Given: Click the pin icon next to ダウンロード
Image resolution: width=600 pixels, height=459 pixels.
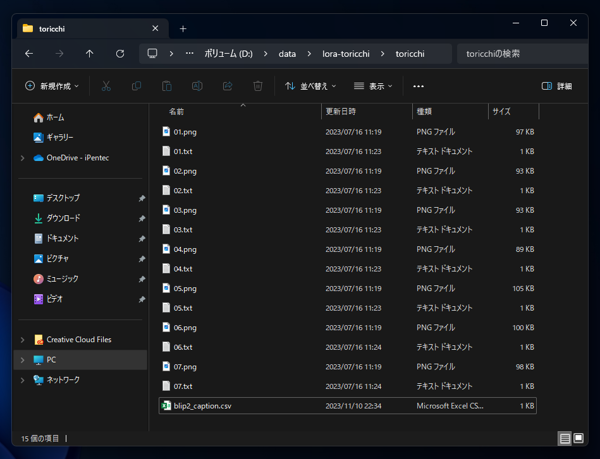Looking at the screenshot, I should 142,218.
